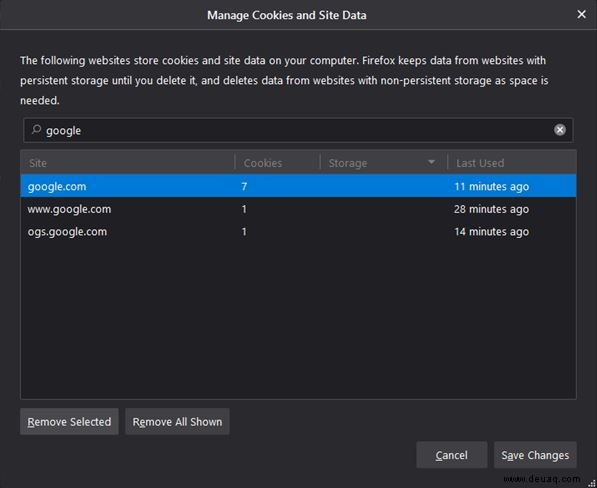Click '28 minutes ago' in the www.google.com row

(492, 209)
